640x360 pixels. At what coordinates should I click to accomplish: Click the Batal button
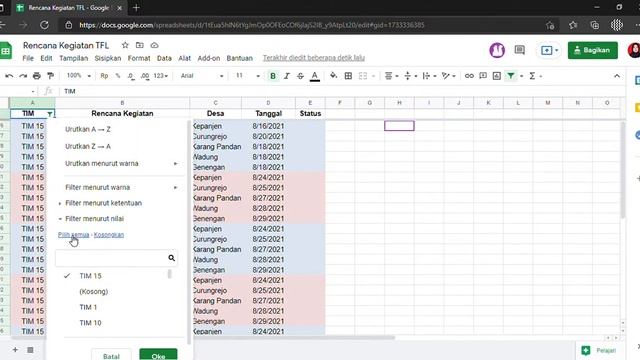(111, 356)
